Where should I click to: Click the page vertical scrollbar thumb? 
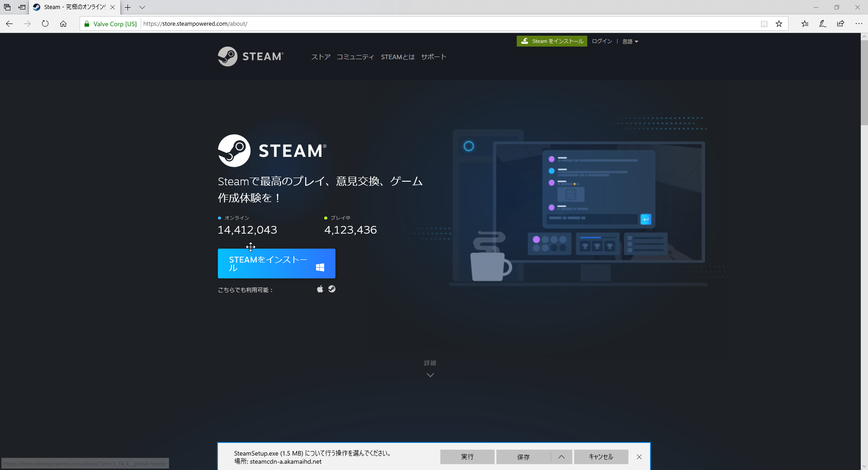pyautogui.click(x=864, y=83)
